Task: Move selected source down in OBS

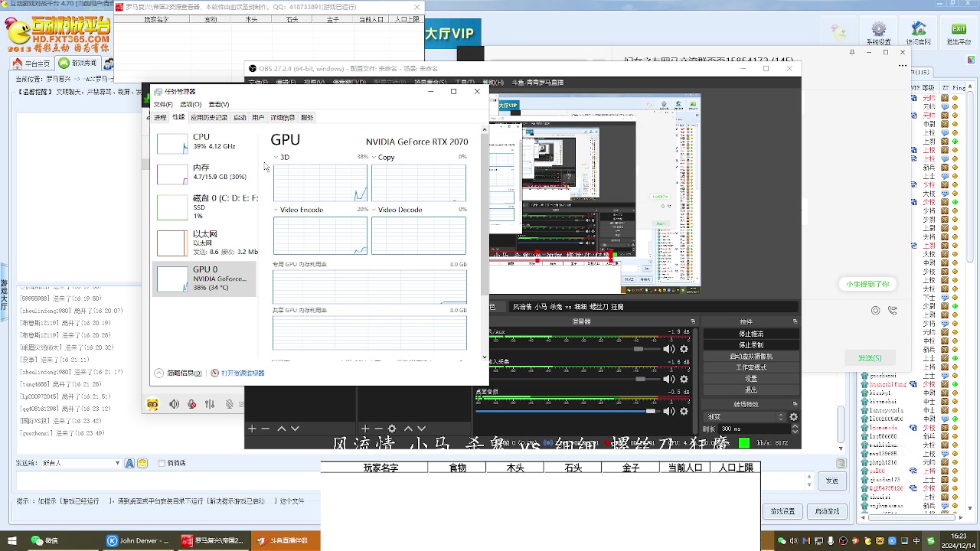Action: pyautogui.click(x=421, y=429)
